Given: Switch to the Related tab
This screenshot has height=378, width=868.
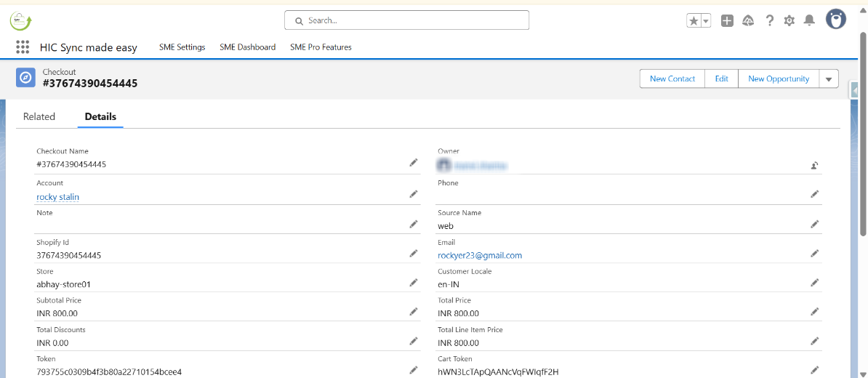Looking at the screenshot, I should tap(39, 116).
